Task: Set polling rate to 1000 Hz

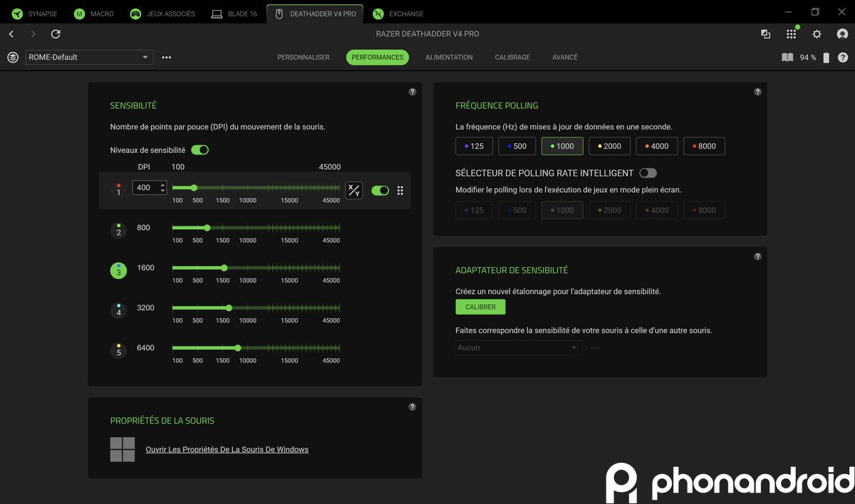Action: click(x=562, y=146)
